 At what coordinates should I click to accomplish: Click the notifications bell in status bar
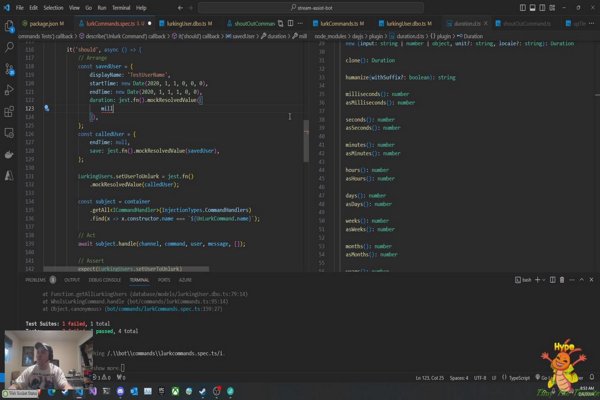point(592,377)
